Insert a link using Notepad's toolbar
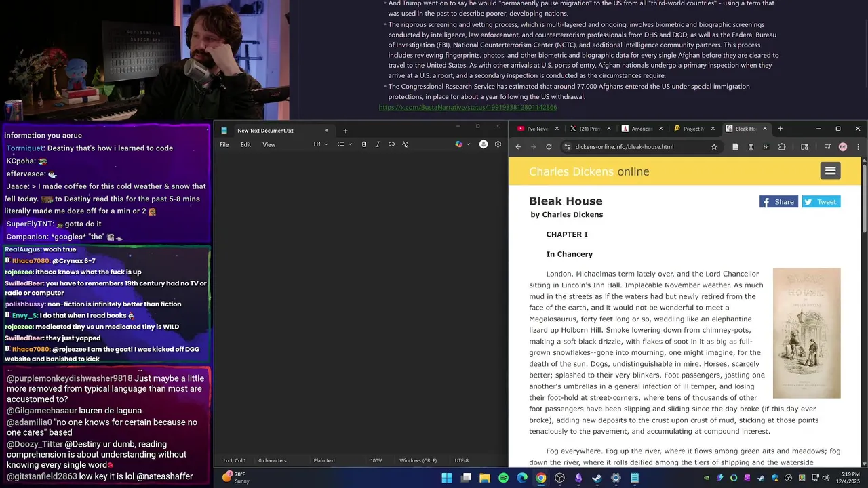 tap(391, 144)
